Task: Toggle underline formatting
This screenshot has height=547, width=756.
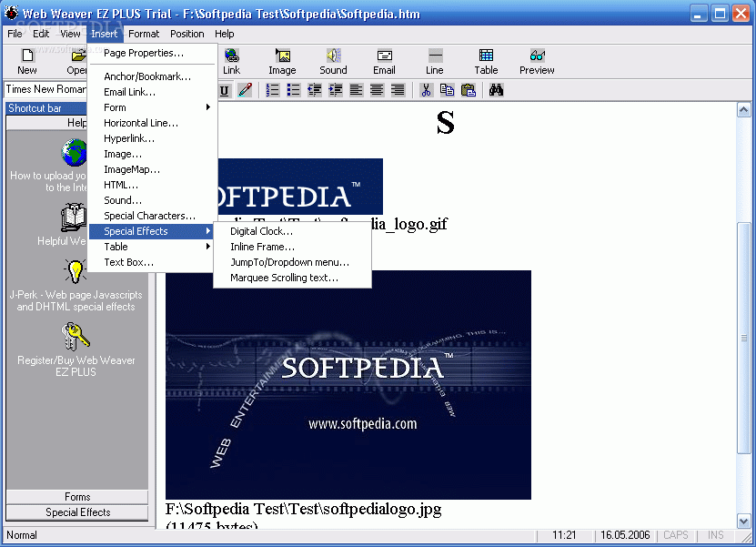Action: (x=224, y=90)
